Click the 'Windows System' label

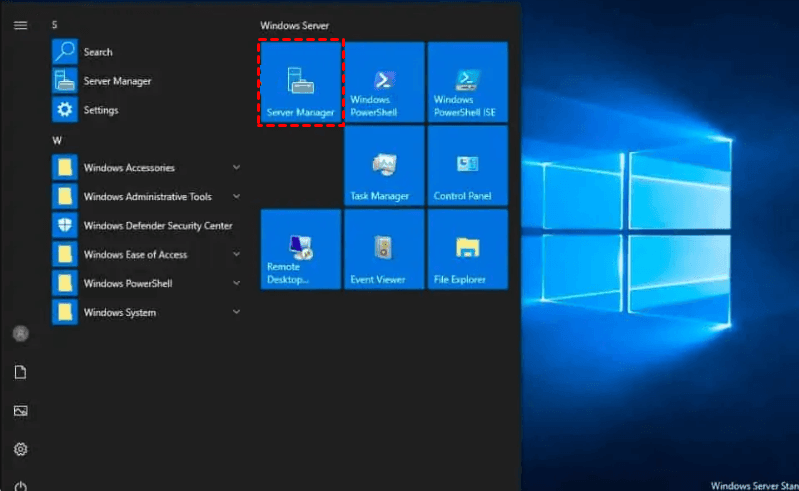coord(120,313)
